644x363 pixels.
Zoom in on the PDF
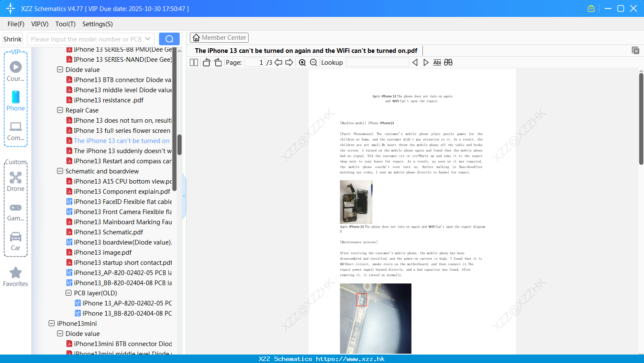pos(302,62)
